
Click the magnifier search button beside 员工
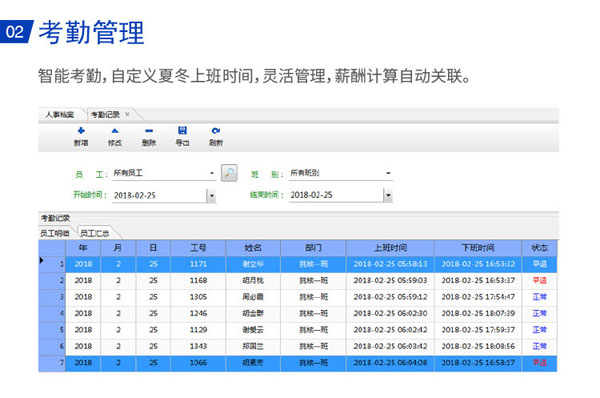pos(229,173)
